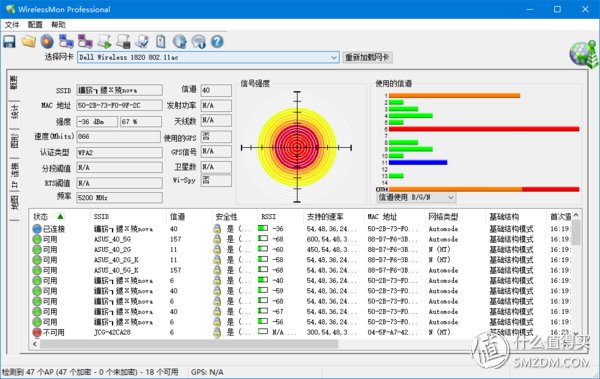
Task: Click the red channel 6 usage bar
Action: (x=484, y=129)
